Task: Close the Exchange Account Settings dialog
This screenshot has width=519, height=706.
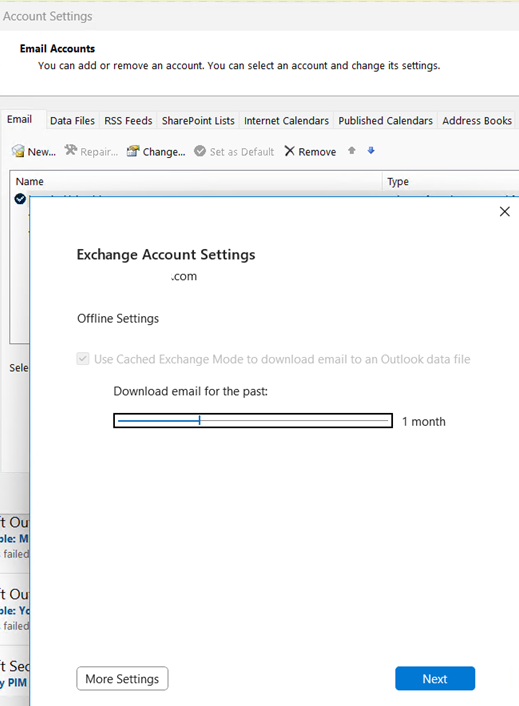Action: click(x=505, y=212)
